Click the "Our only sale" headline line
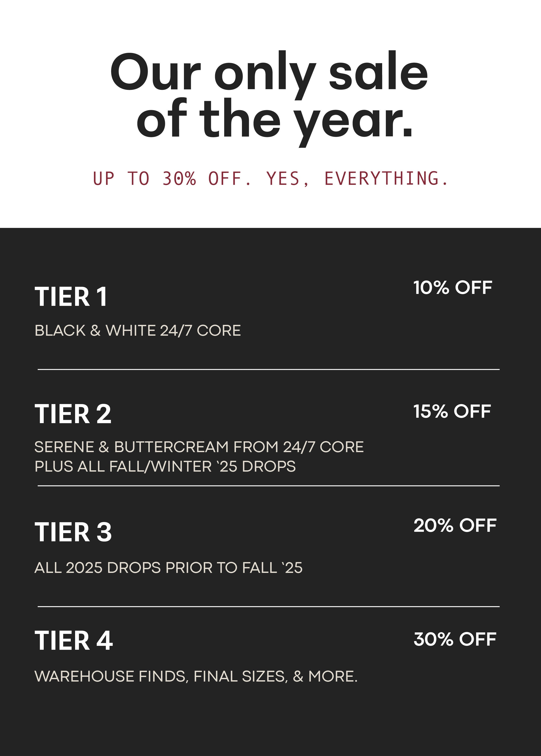 269,72
